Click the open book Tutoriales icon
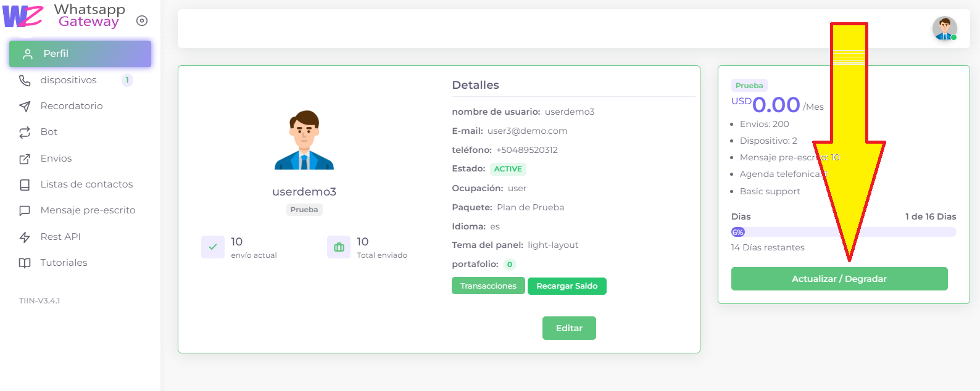This screenshot has height=391, width=980. (x=25, y=263)
